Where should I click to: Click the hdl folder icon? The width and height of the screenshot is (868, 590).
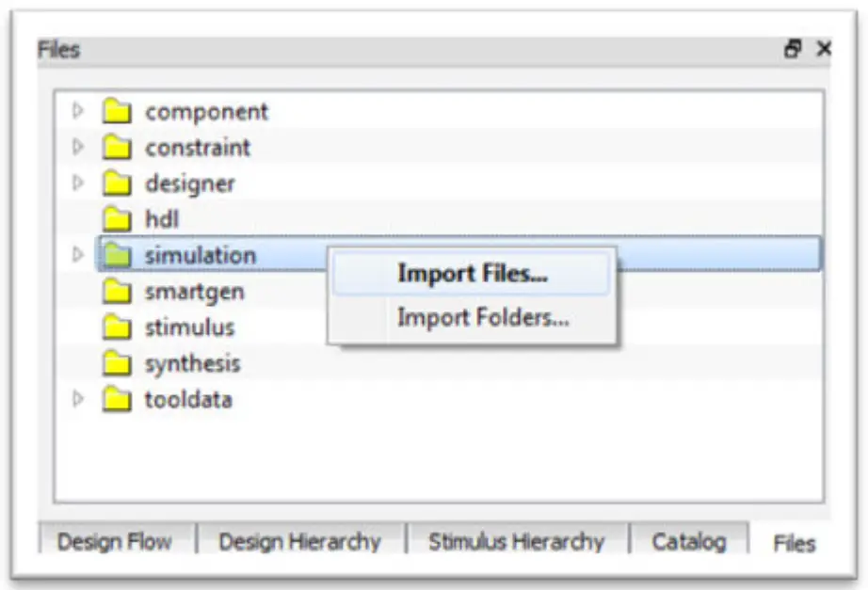pos(118,218)
